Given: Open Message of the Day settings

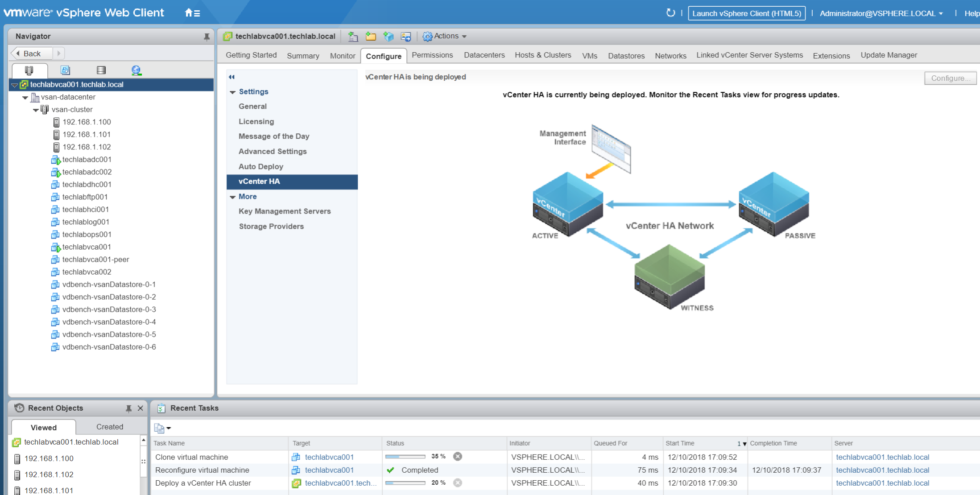Looking at the screenshot, I should (274, 136).
